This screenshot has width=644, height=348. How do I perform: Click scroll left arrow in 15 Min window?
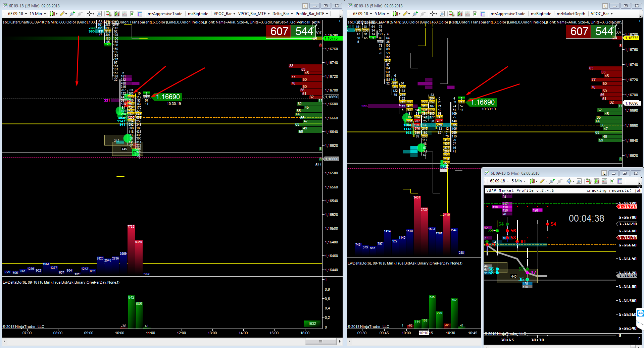pos(4,341)
